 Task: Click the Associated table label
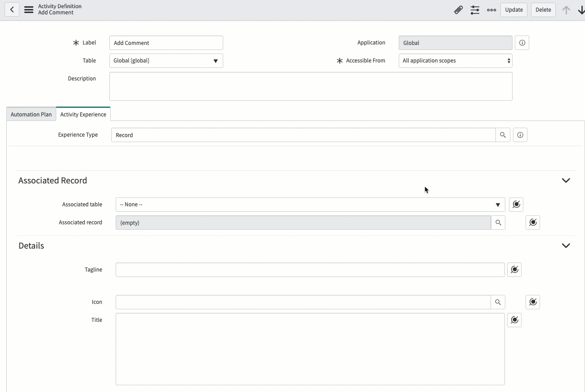point(82,205)
